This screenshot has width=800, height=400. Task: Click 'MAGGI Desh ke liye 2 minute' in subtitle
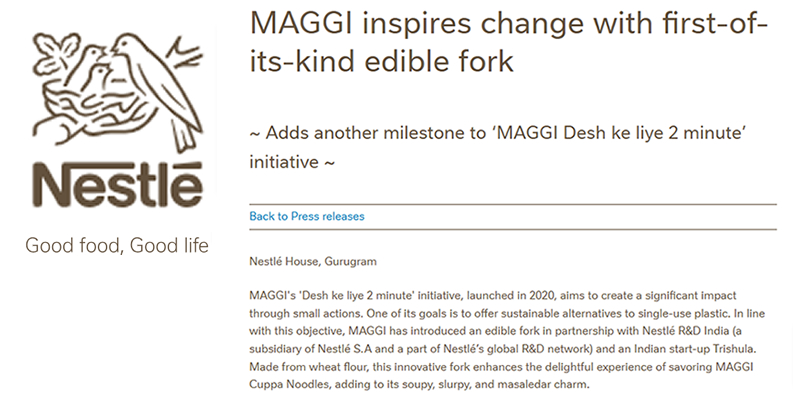click(x=621, y=133)
